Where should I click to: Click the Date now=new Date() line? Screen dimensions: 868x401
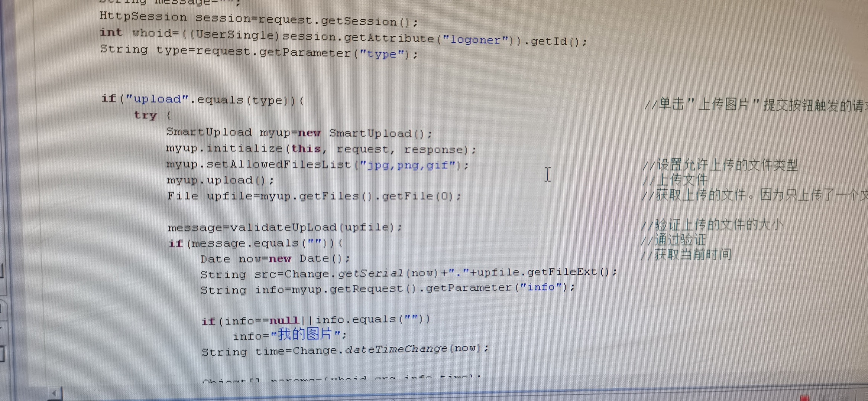275,258
